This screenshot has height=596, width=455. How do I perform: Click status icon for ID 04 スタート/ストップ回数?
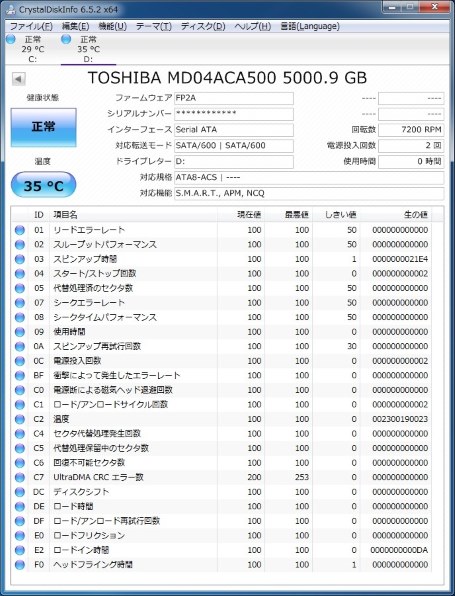coord(20,274)
